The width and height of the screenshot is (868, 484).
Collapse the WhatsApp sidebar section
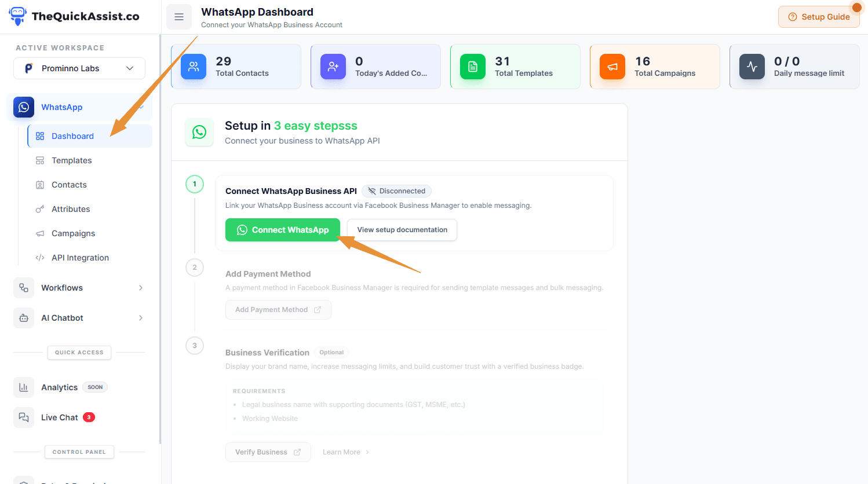pyautogui.click(x=141, y=107)
